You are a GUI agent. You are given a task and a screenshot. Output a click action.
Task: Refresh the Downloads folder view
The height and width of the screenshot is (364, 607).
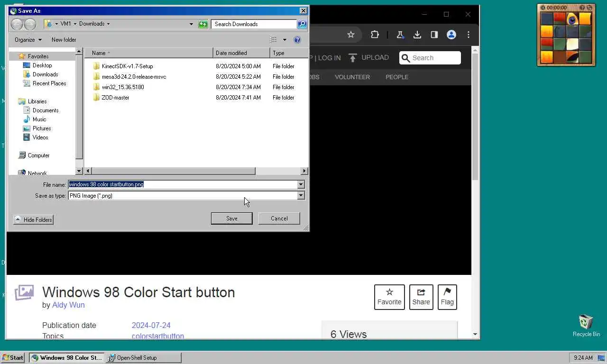tap(203, 24)
